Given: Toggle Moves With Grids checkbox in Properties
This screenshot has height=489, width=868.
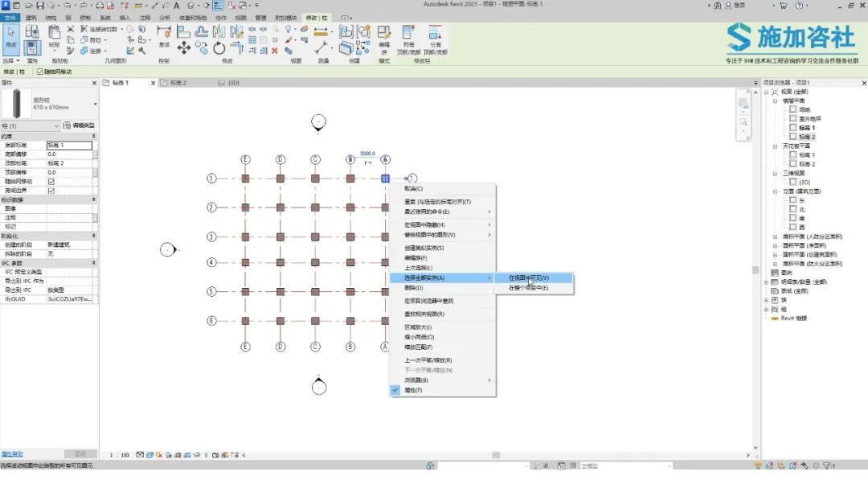Looking at the screenshot, I should coord(51,181).
